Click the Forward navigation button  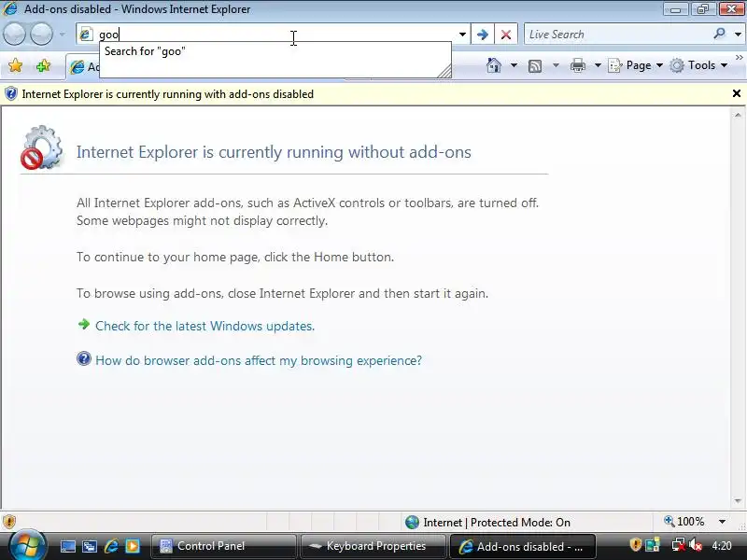click(x=41, y=34)
